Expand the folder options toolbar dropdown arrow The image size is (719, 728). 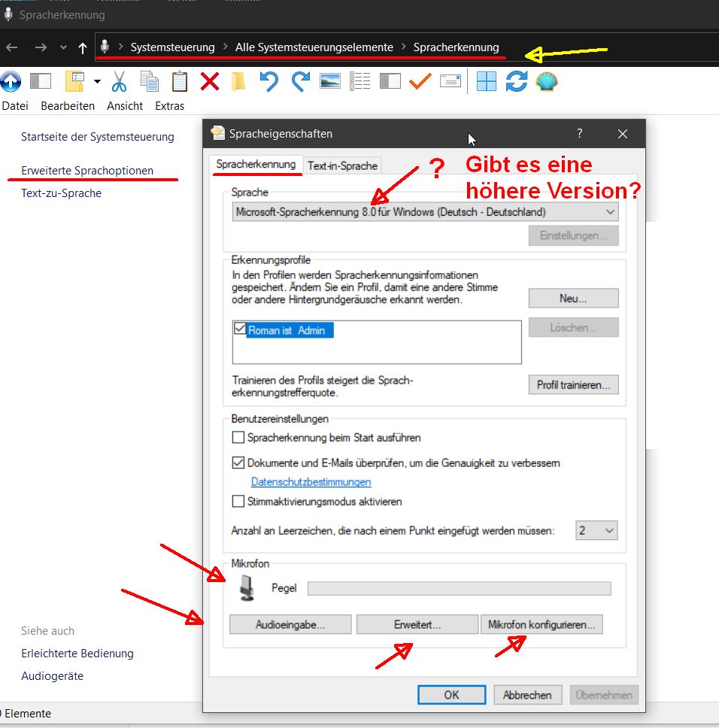[97, 82]
